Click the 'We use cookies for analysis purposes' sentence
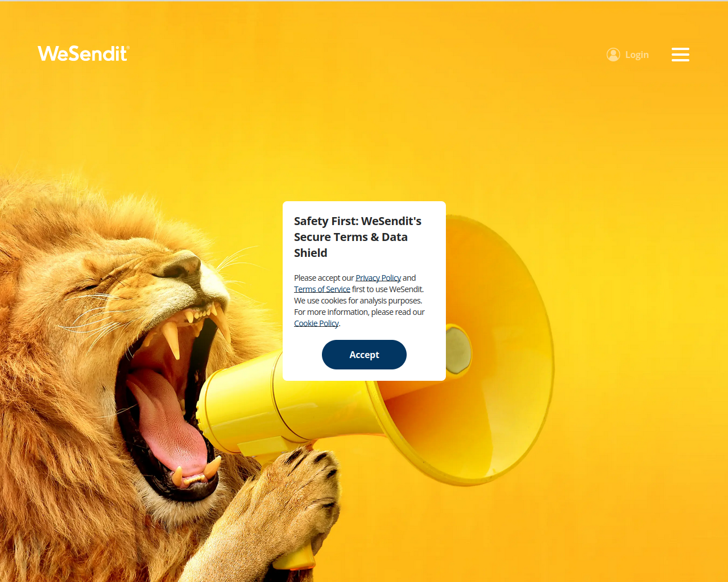728x582 pixels. point(358,301)
